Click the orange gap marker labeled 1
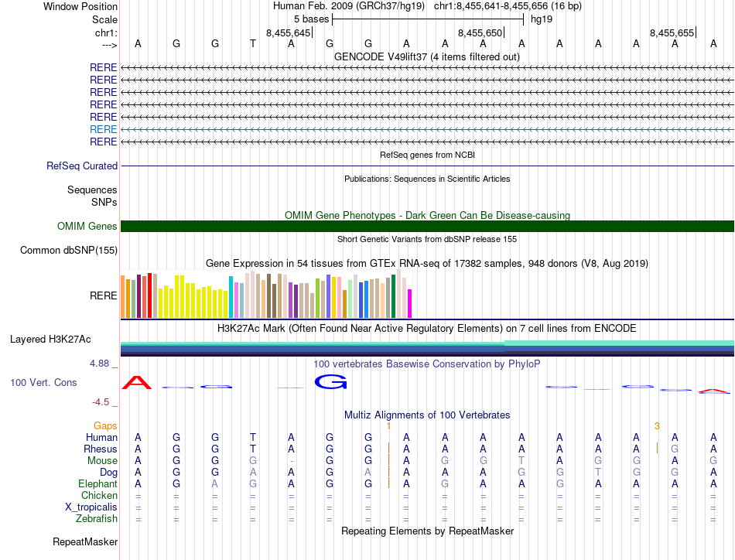 click(388, 425)
